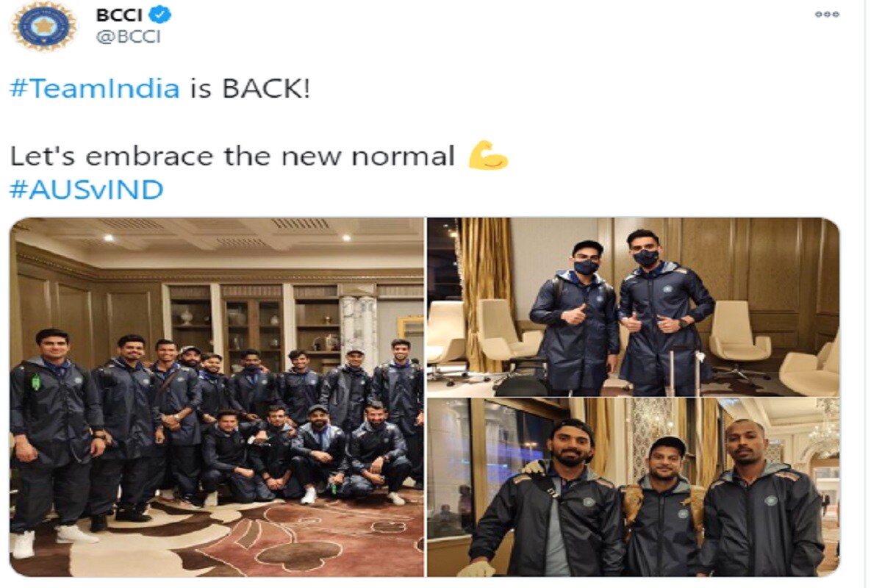Viewport: 882px width, 588px height.
Task: Click the 'Let's embrace the new normal' text
Action: click(x=232, y=156)
